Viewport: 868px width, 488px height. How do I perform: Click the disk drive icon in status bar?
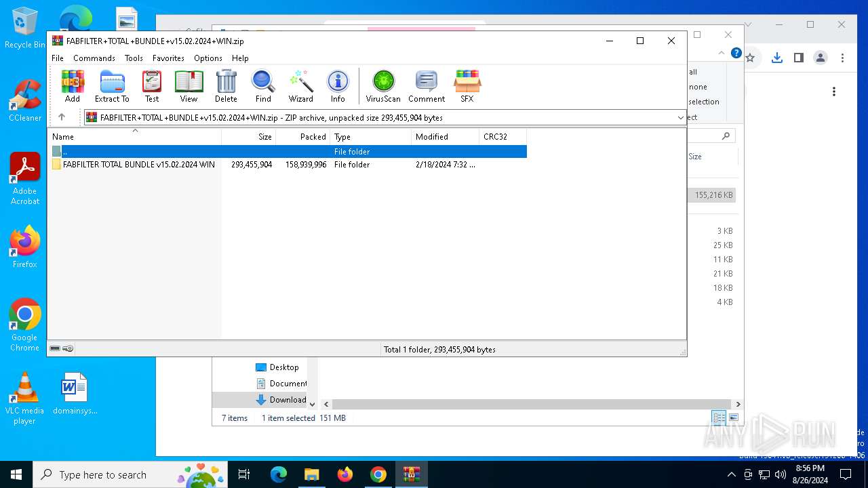coord(55,348)
